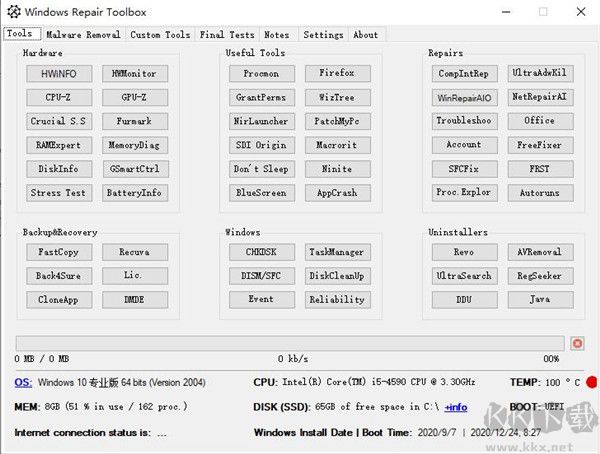Launch WizTree
This screenshot has height=454, width=600.
click(x=338, y=97)
